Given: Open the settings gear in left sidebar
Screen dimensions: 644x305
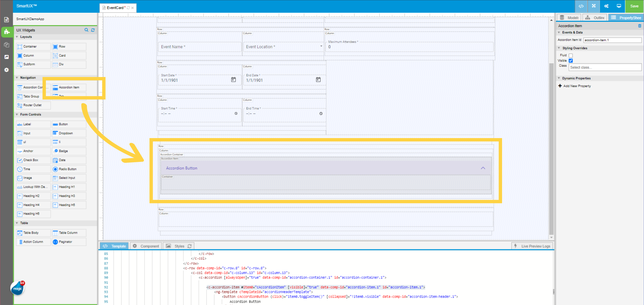Looking at the screenshot, I should click(x=6, y=70).
